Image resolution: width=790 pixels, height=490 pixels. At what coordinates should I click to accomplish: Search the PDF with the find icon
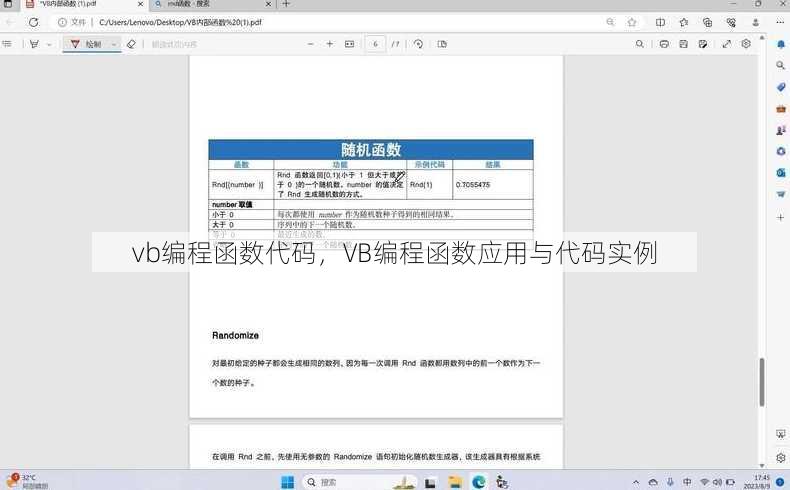tap(639, 44)
